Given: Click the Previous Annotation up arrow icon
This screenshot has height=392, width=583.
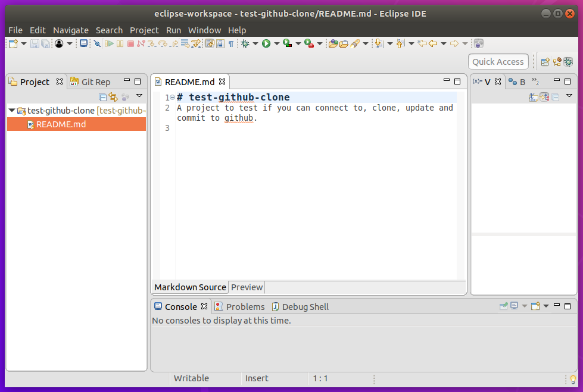Looking at the screenshot, I should [x=400, y=43].
